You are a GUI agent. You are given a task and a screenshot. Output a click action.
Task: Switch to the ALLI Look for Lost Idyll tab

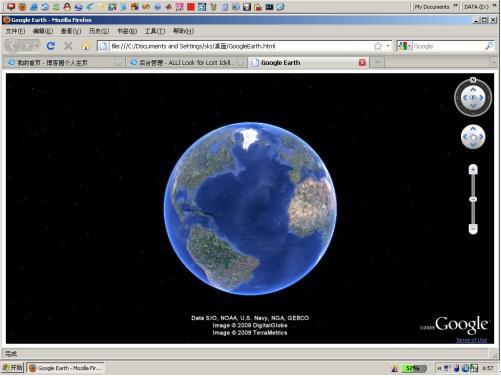click(x=186, y=62)
